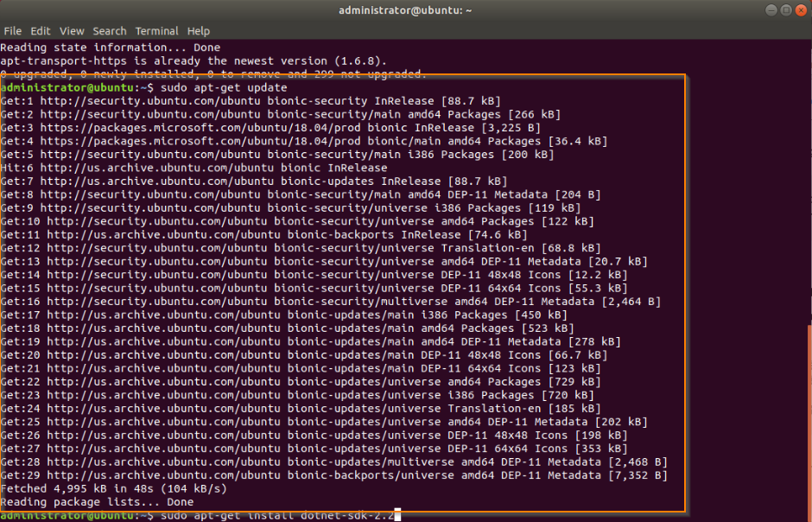Click the Get:18 line ending '[523 kB]'

point(288,328)
